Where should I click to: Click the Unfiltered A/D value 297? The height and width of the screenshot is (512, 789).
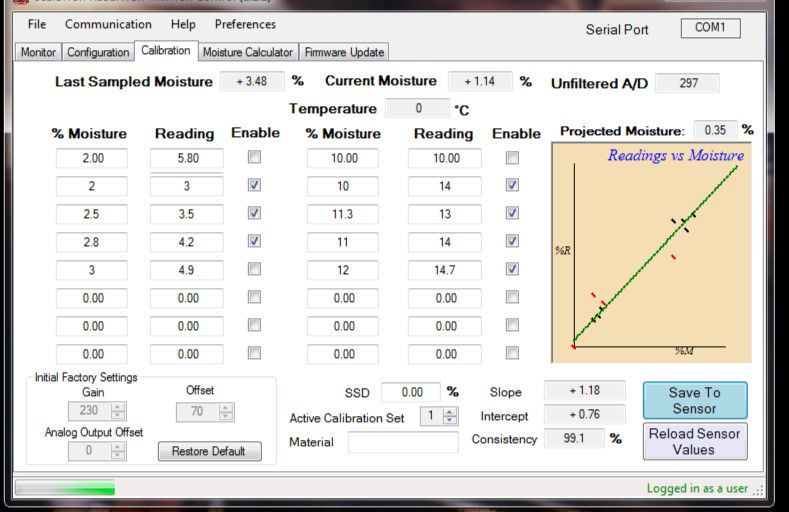point(687,83)
